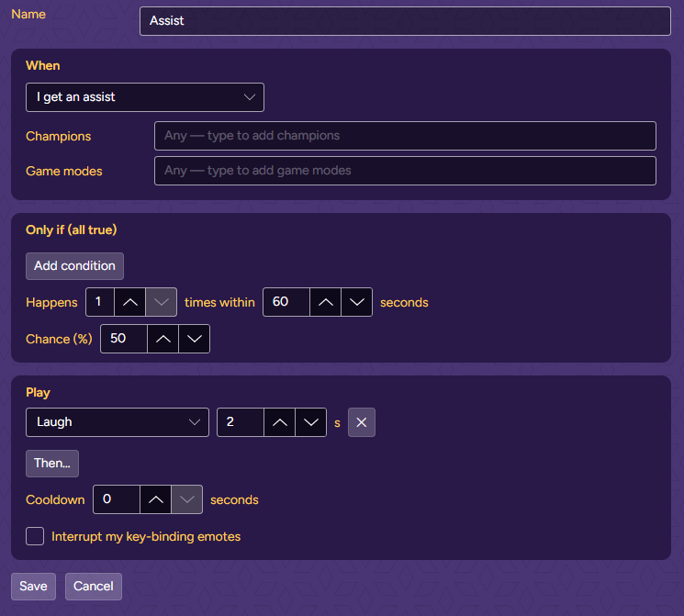
Task: Click the Cancel button
Action: [x=94, y=587]
